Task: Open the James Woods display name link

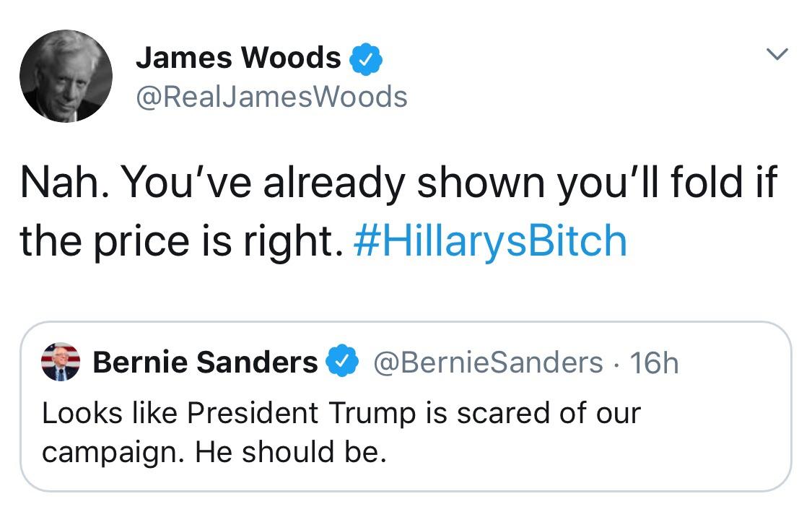Action: (x=238, y=58)
